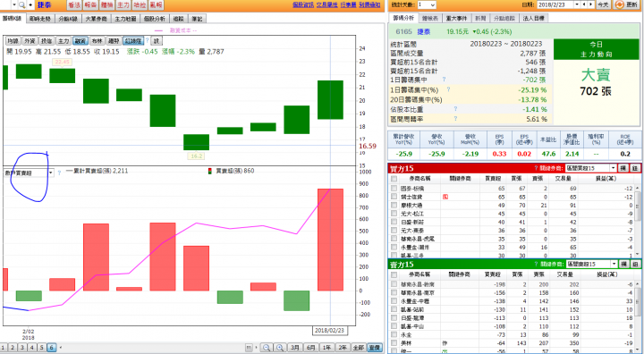The image size is (644, 354).
Task: Click the grid layout button in 賣方15
Action: [634, 264]
